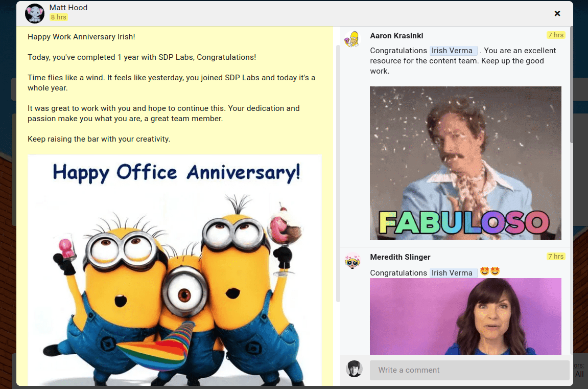Click the Meredith Slinger commenter name

click(400, 257)
